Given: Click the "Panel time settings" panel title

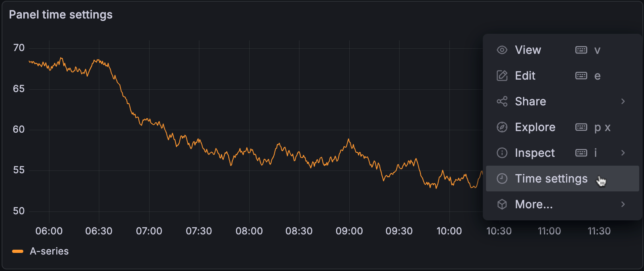Looking at the screenshot, I should pos(61,14).
